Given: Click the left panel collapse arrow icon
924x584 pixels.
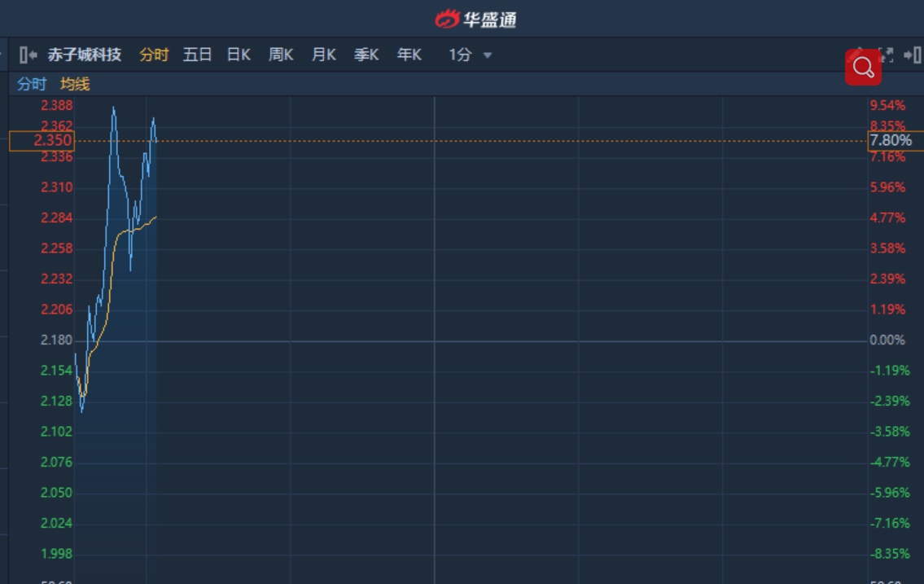Looking at the screenshot, I should coord(28,55).
